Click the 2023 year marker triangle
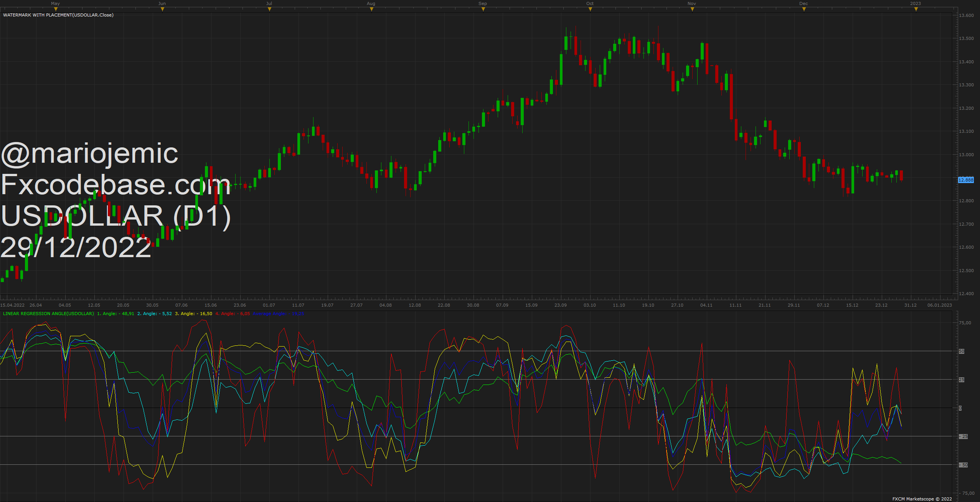Screen dimensions: 980x502 pyautogui.click(x=916, y=9)
